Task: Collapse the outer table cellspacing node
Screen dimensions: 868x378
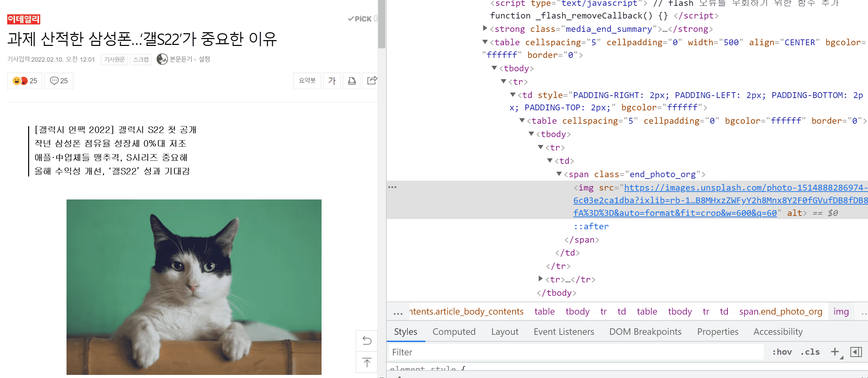Action: click(485, 42)
